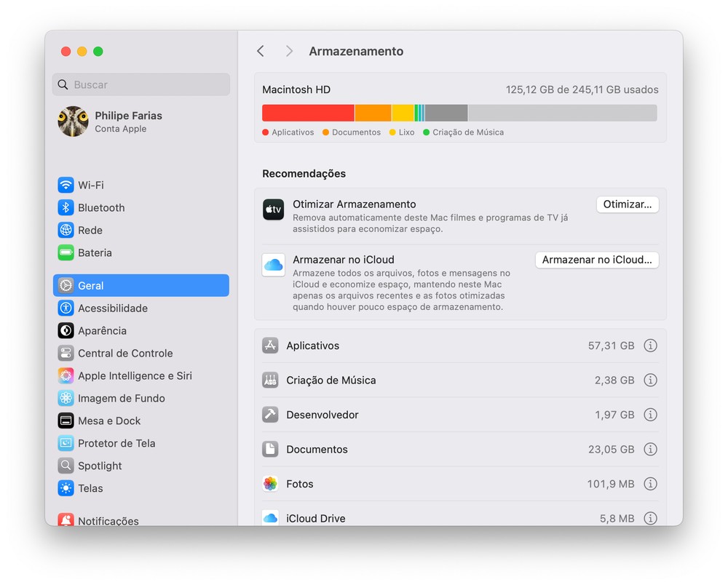Viewport: 728px width, 585px height.
Task: Click the info icon beside Documentos
Action: pyautogui.click(x=650, y=449)
